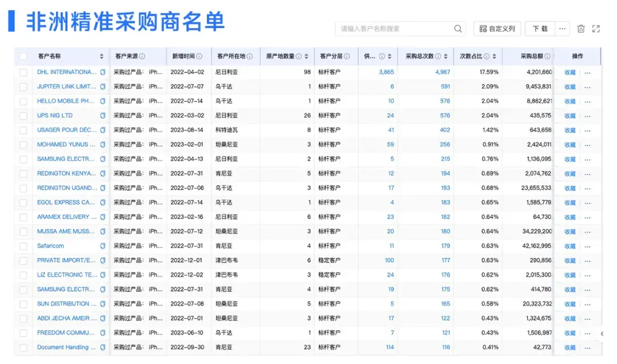Tick checkbox for DHL INTERNATIONA... row
This screenshot has width=617, height=364.
[23, 72]
